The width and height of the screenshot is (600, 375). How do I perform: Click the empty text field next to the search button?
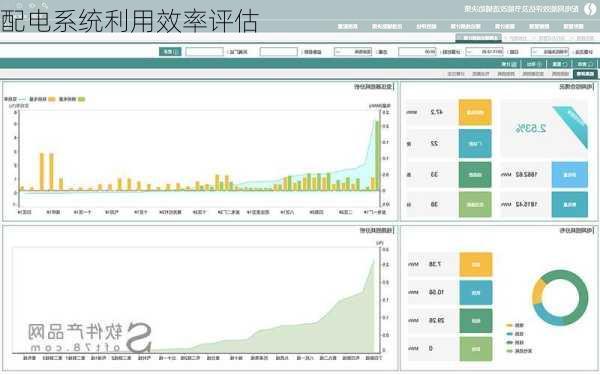point(204,52)
